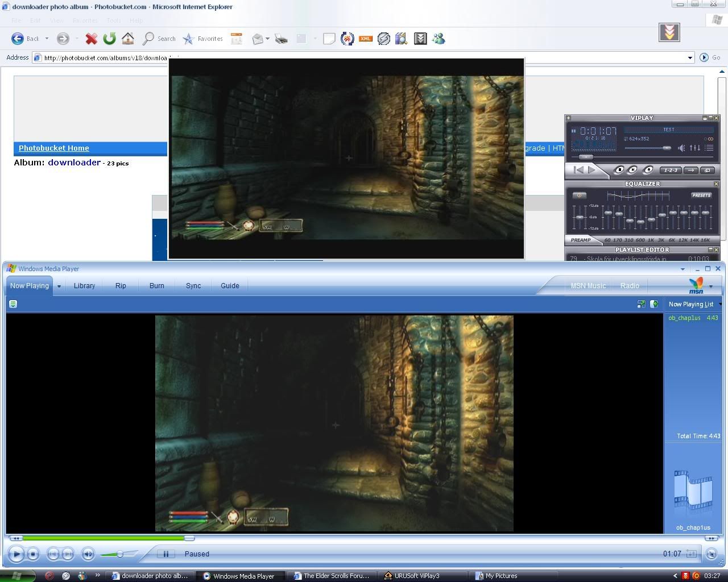Click the red Stop icon in IE toolbar
The image size is (728, 582).
pyautogui.click(x=91, y=39)
